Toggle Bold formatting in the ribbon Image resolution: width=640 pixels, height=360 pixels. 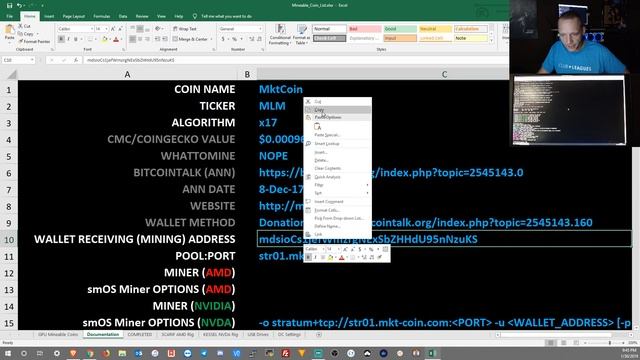[x=61, y=39]
